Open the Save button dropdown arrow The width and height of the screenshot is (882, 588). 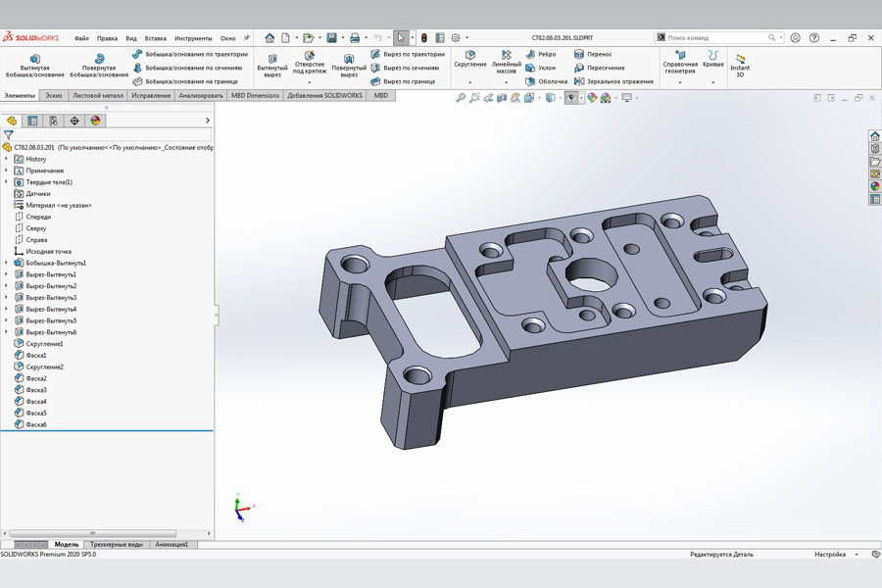click(343, 37)
